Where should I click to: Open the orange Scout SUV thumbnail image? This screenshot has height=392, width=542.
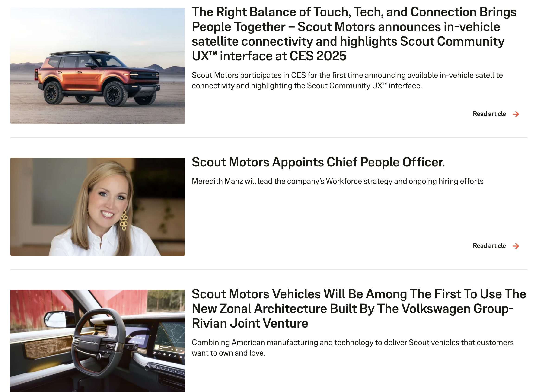click(x=98, y=66)
